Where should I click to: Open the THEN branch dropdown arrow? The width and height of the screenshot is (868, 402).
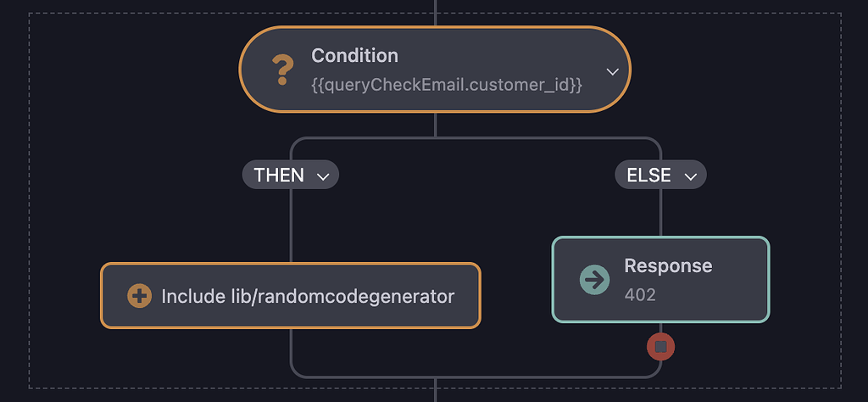pyautogui.click(x=322, y=176)
